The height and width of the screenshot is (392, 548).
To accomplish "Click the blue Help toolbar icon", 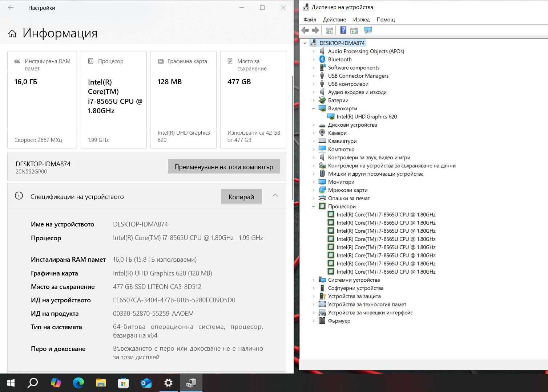I will 343,30.
